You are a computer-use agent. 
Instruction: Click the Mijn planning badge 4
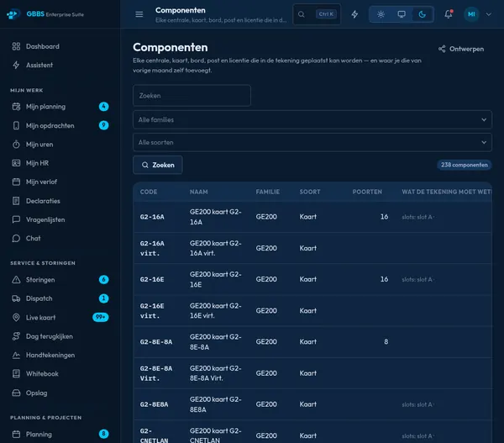pos(103,107)
